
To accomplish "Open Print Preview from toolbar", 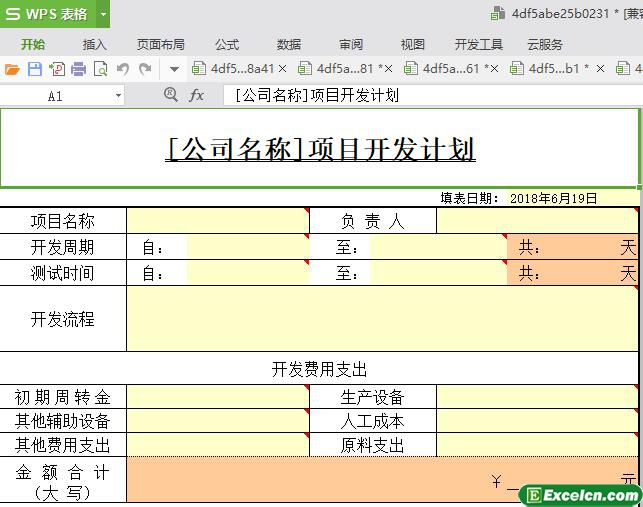I will (100, 69).
